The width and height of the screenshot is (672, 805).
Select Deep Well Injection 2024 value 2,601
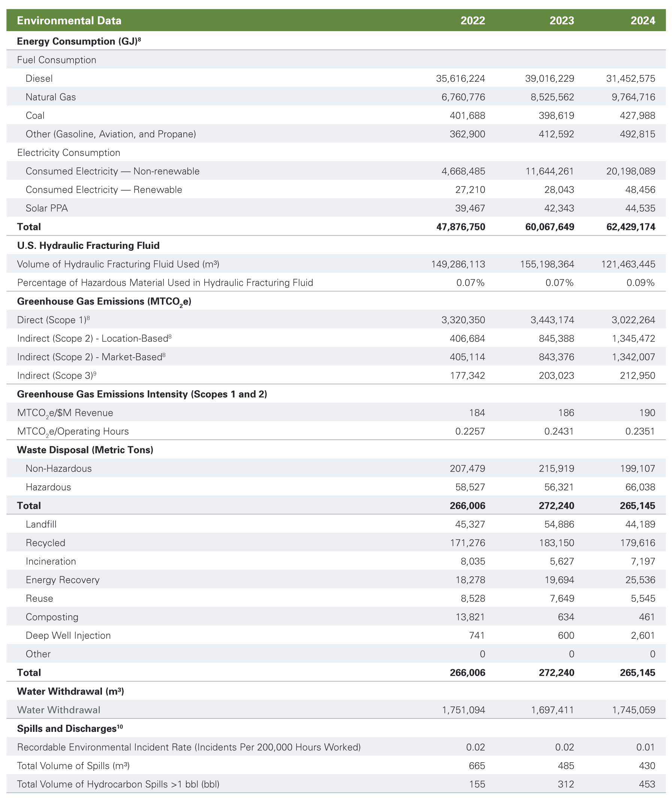click(643, 636)
